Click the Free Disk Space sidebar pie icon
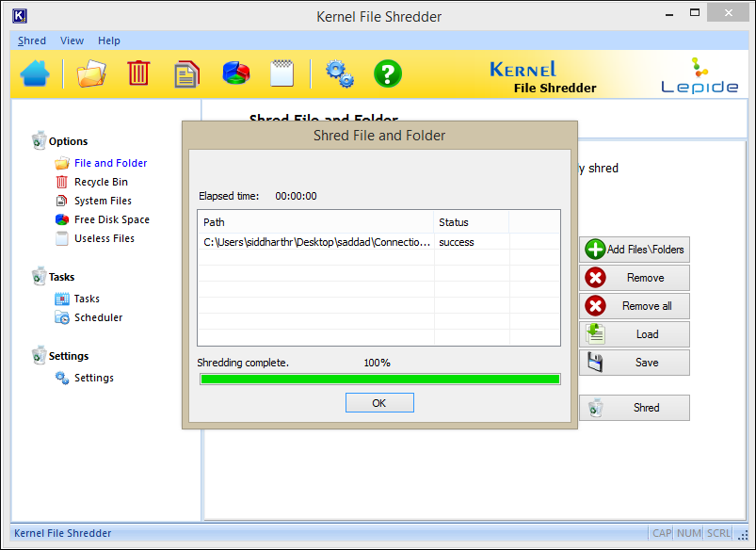 [x=62, y=219]
